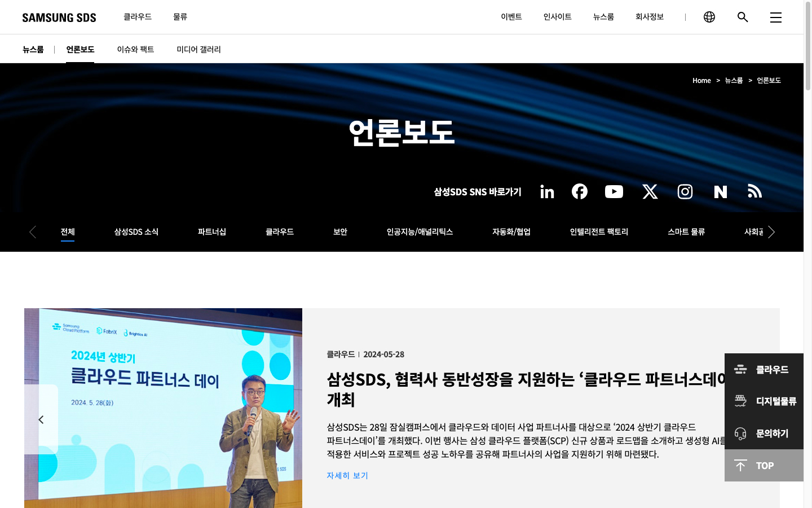Select the 클라우드 category tab
The width and height of the screenshot is (812, 508).
coord(280,232)
